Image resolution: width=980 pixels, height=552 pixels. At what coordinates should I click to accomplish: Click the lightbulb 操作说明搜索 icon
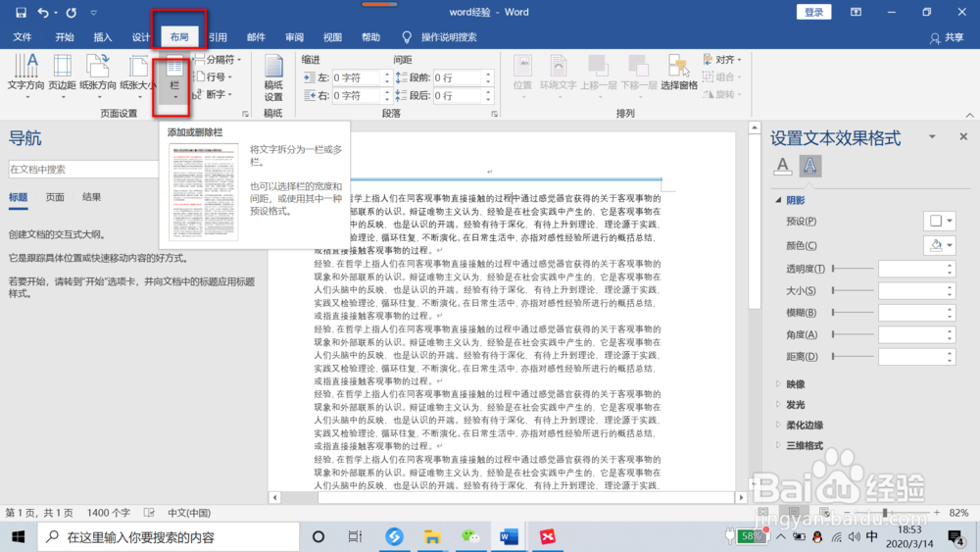(407, 37)
